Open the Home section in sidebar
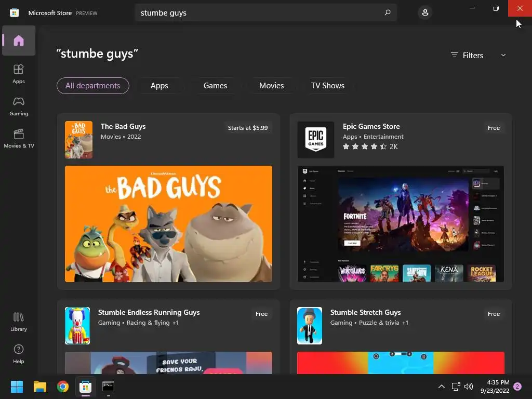This screenshot has width=532, height=399. (x=19, y=41)
